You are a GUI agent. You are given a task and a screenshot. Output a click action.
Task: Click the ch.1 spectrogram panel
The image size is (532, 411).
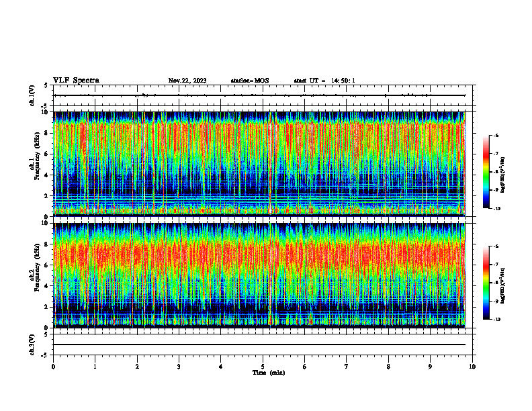tap(259, 164)
